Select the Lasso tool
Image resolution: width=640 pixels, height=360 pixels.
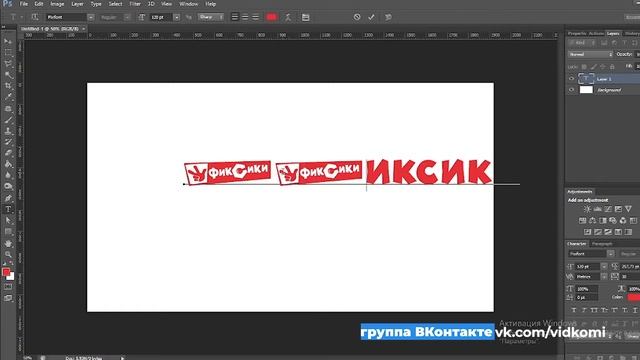[8, 64]
